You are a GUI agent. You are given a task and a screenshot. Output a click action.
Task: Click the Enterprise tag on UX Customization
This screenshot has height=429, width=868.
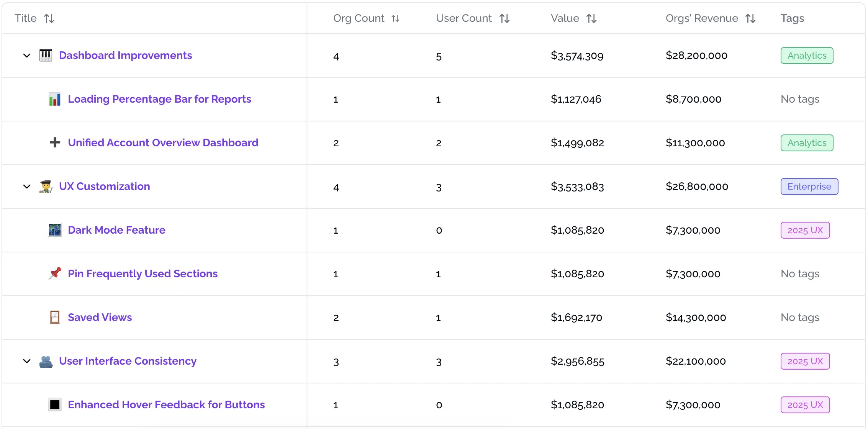809,187
